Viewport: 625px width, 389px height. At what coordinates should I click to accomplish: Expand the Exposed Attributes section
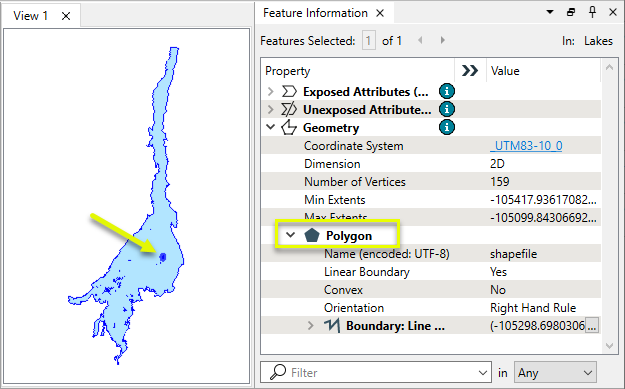click(271, 92)
